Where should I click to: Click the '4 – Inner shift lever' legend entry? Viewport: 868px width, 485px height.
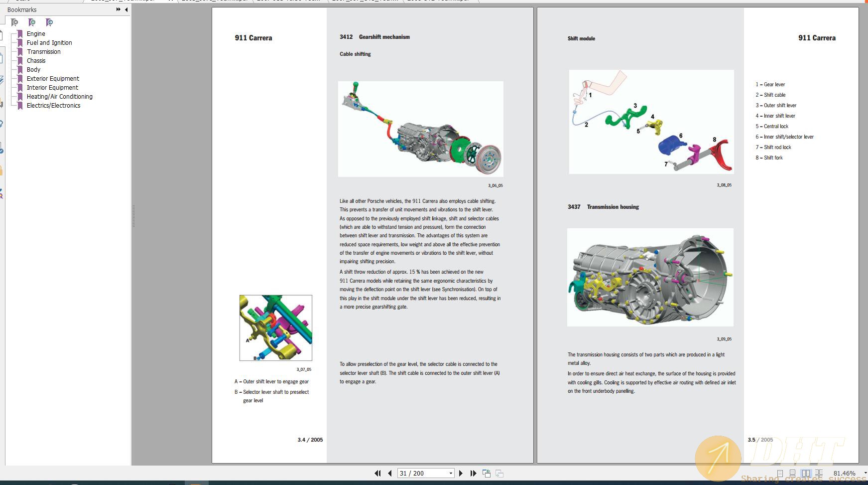pyautogui.click(x=775, y=116)
